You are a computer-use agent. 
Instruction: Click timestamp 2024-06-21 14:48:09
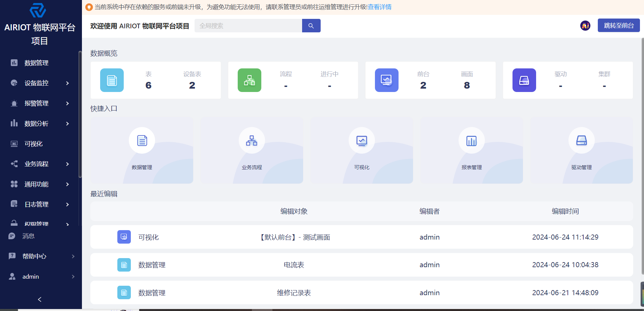(x=565, y=292)
